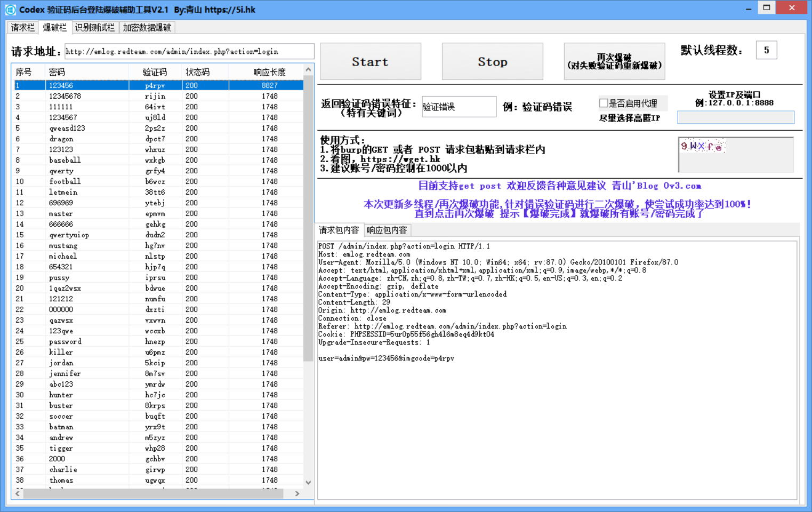Select row with password letmein
Screen dimensions: 812x512
[x=158, y=192]
